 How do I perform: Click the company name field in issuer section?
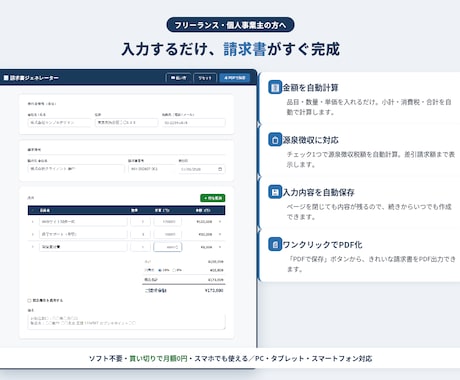pyautogui.click(x=59, y=123)
